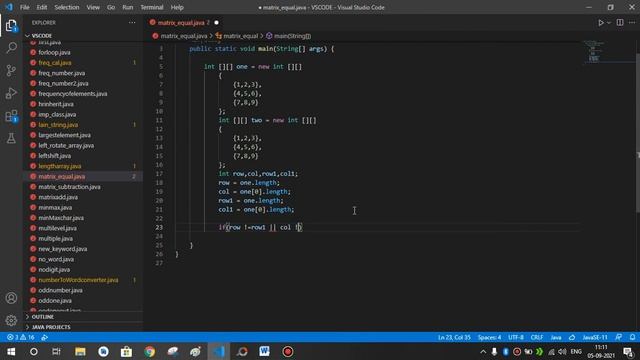
Task: Click the code minimap preview
Action: (594, 51)
